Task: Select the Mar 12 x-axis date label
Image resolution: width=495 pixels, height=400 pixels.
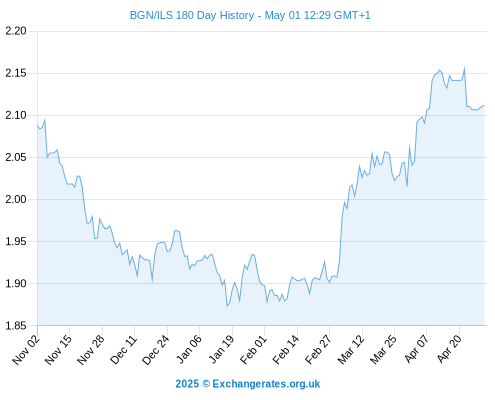Action: click(351, 349)
